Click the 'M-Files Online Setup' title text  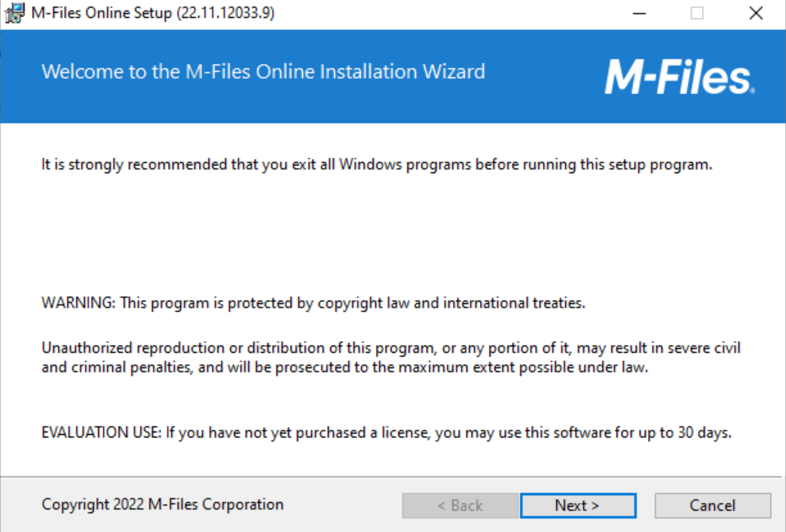(101, 13)
